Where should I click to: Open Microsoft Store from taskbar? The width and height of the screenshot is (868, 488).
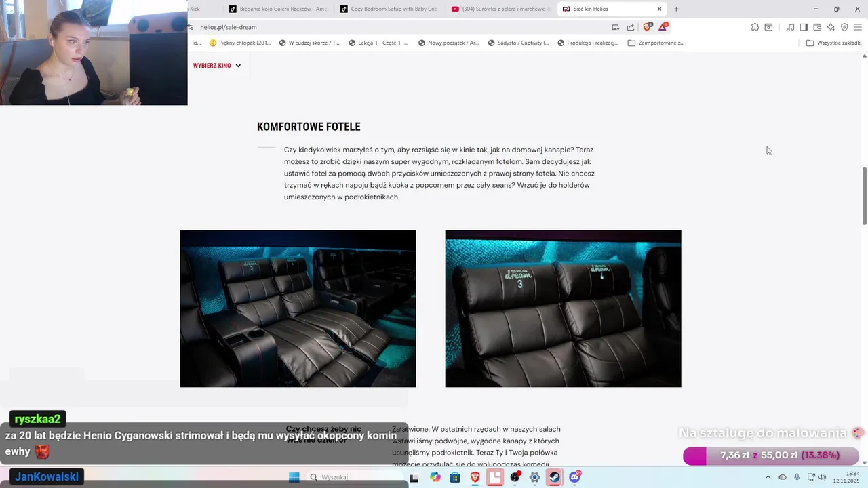click(455, 477)
